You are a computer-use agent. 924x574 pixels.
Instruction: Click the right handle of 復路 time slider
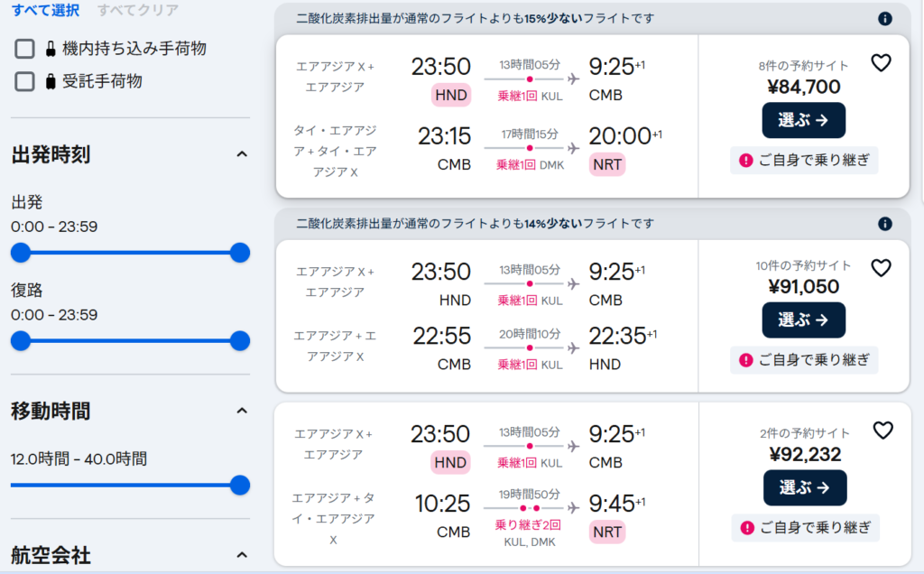(240, 340)
